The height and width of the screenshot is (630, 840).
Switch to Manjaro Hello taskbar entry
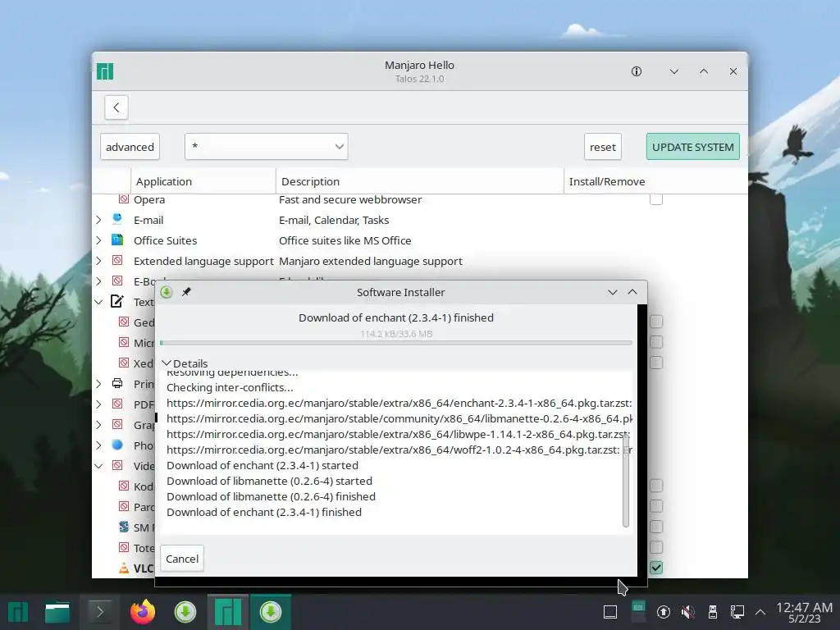[x=228, y=612]
